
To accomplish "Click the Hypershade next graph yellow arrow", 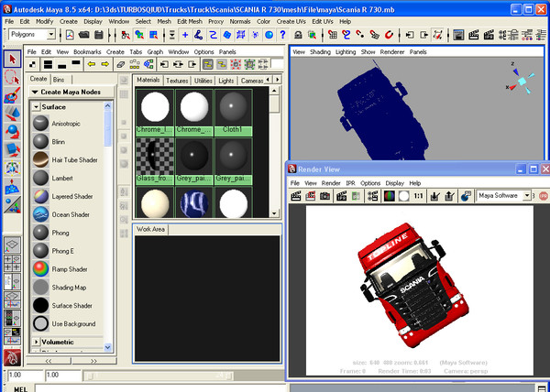I will coord(104,64).
